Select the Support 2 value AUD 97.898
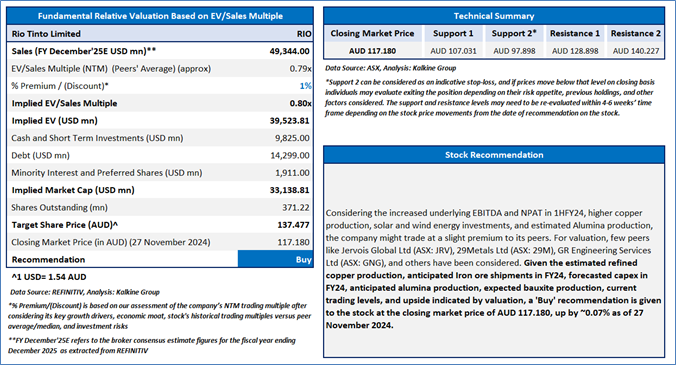The height and width of the screenshot is (365, 676). click(514, 51)
